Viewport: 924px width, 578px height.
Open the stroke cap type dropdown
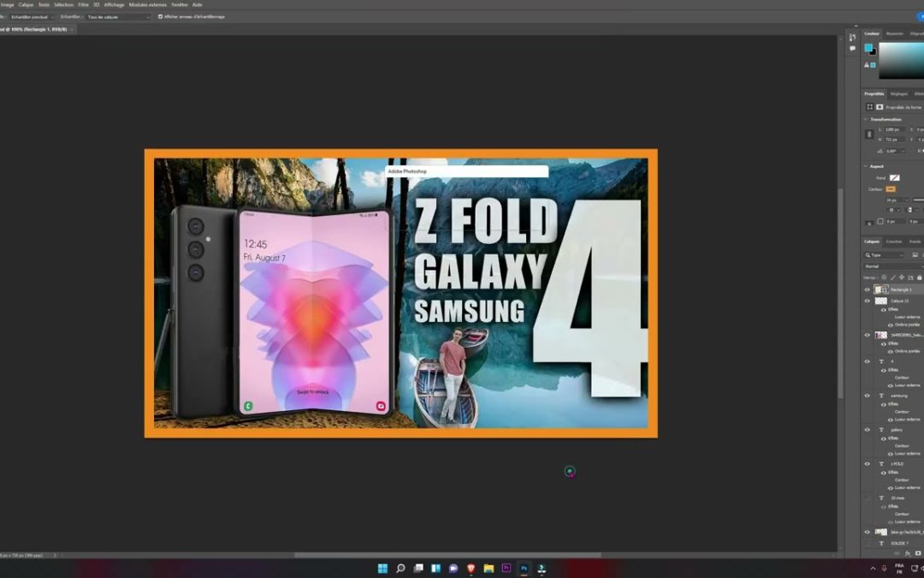pos(910,210)
